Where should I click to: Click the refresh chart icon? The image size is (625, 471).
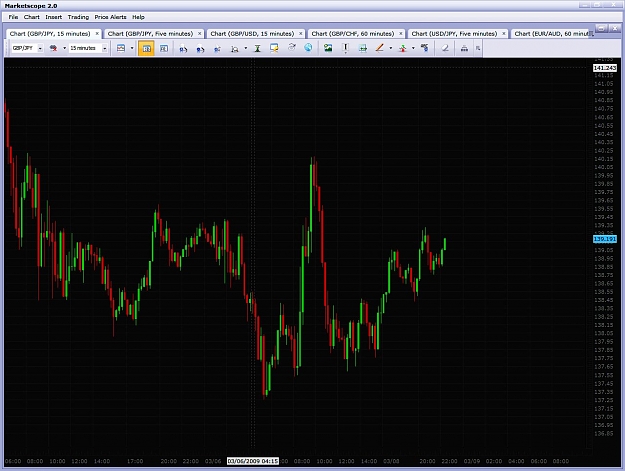[x=292, y=47]
